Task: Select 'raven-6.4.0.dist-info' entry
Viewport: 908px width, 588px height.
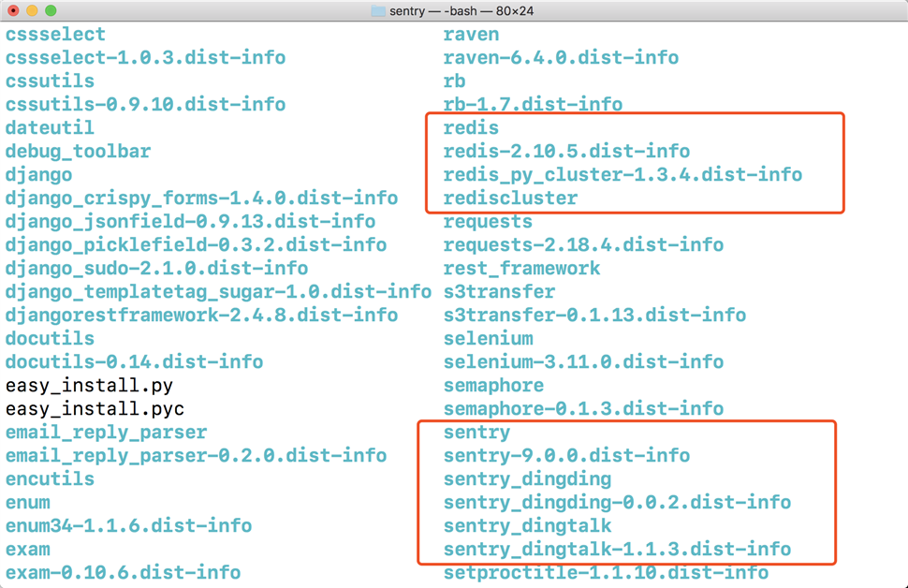Action: point(561,57)
